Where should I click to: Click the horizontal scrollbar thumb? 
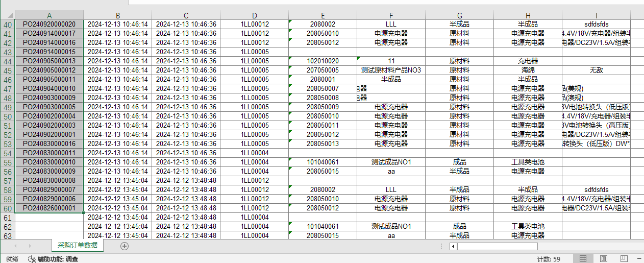click(497, 247)
